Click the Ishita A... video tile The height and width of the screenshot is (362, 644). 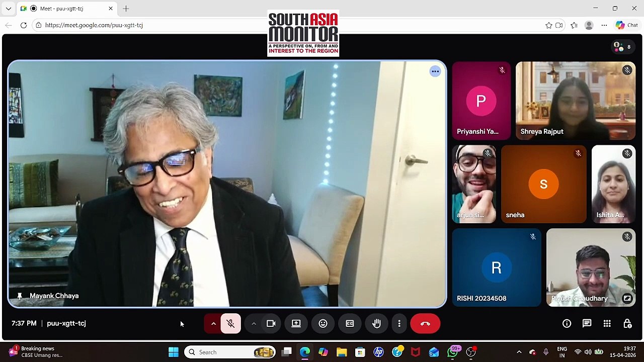614,184
